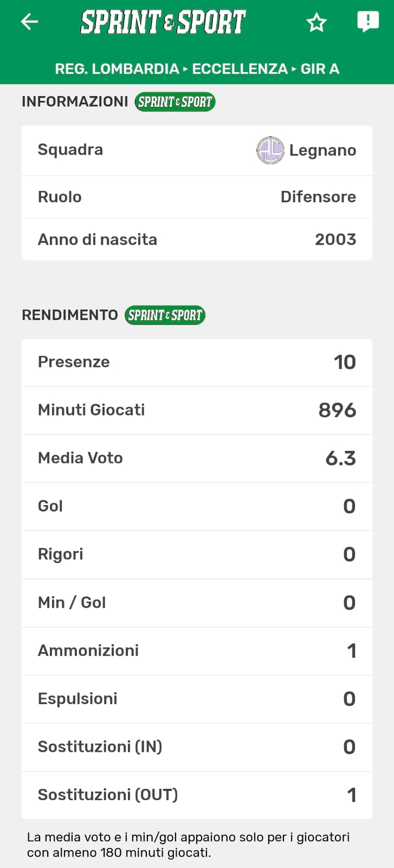Tap the Ruolo Difensore row

pyautogui.click(x=197, y=197)
